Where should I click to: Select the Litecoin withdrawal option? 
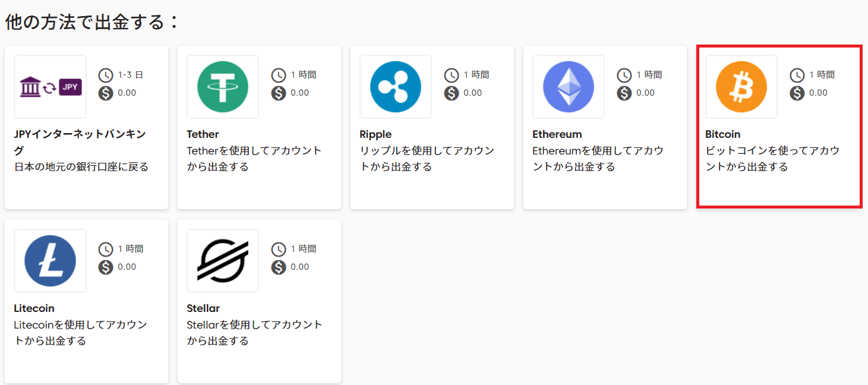pos(86,301)
